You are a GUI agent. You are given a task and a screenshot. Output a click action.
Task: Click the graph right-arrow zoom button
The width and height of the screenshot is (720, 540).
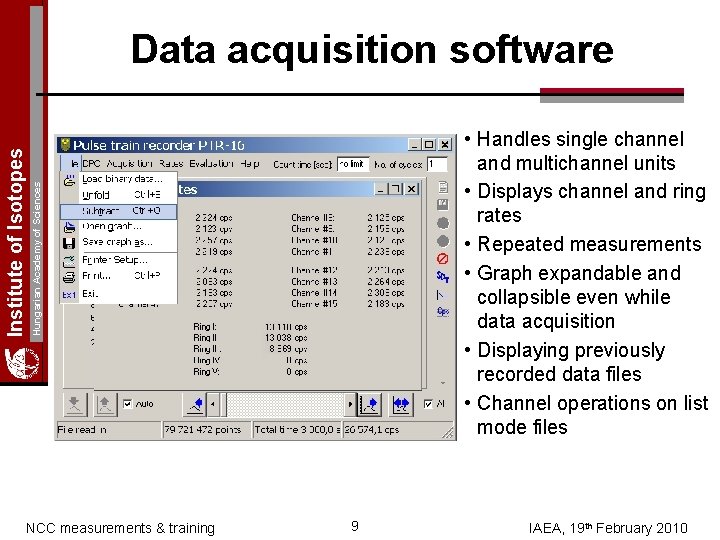(369, 405)
